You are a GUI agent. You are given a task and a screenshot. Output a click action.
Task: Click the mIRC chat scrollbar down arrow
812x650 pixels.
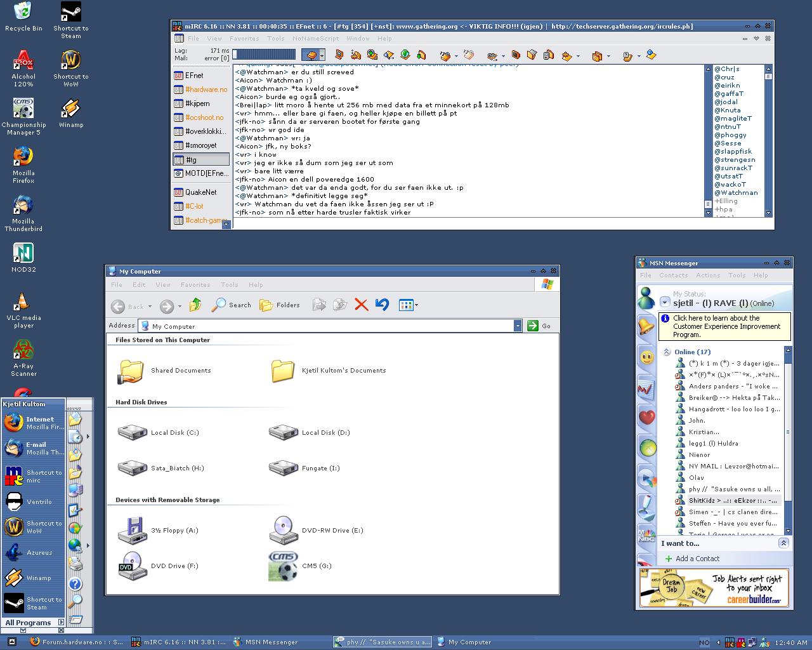[x=708, y=213]
